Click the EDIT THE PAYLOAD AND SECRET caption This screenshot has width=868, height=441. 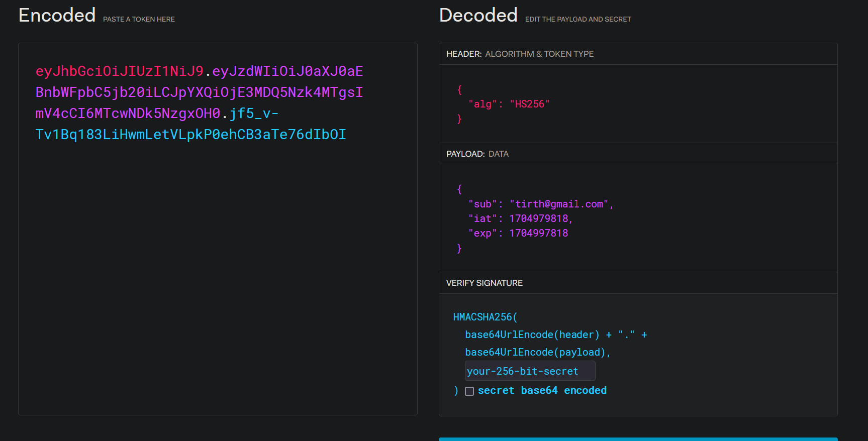[578, 19]
